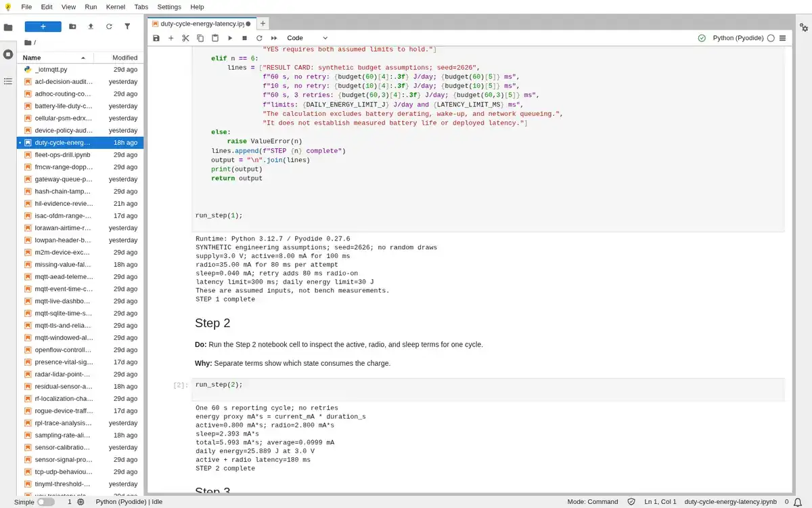812x508 pixels.
Task: Open the Run menu
Action: (x=91, y=7)
